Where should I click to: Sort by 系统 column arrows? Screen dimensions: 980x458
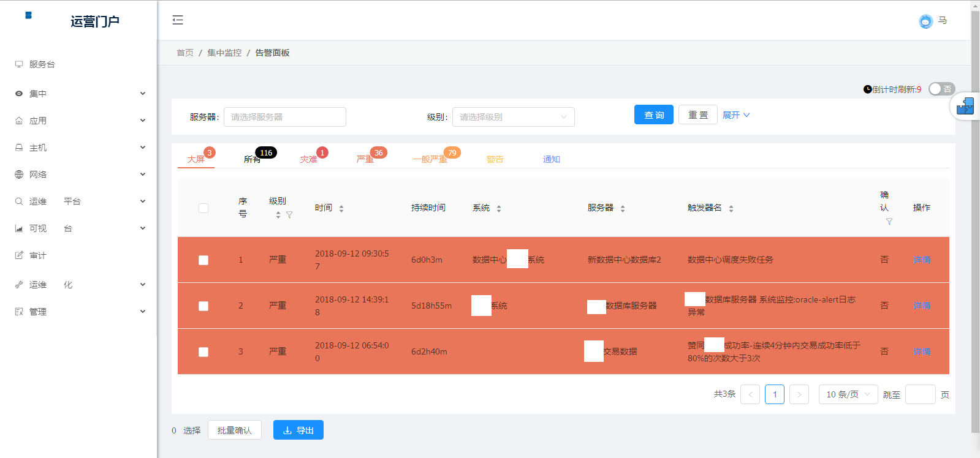pyautogui.click(x=499, y=209)
